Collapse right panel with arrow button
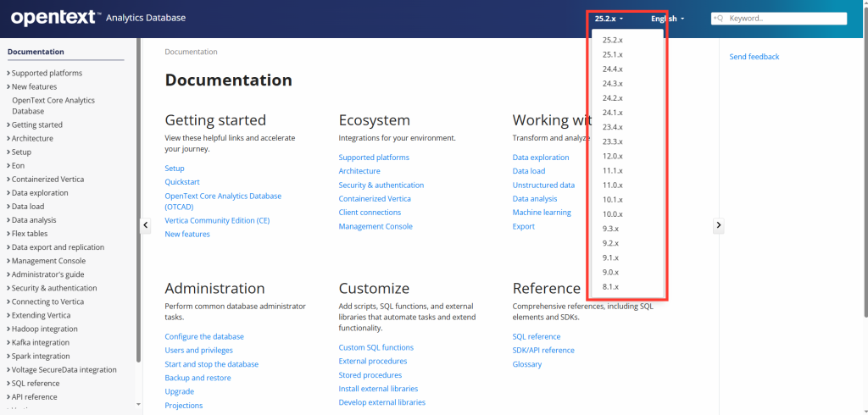868x415 pixels. click(x=718, y=225)
